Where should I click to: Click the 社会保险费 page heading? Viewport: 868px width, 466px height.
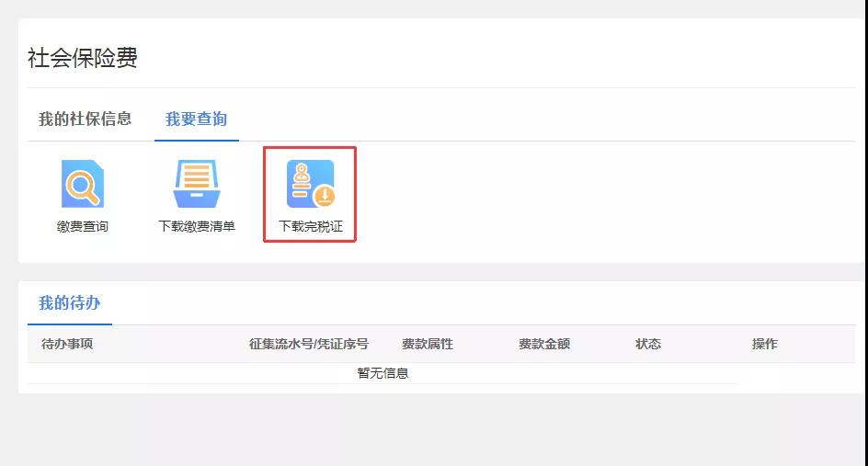(x=83, y=58)
